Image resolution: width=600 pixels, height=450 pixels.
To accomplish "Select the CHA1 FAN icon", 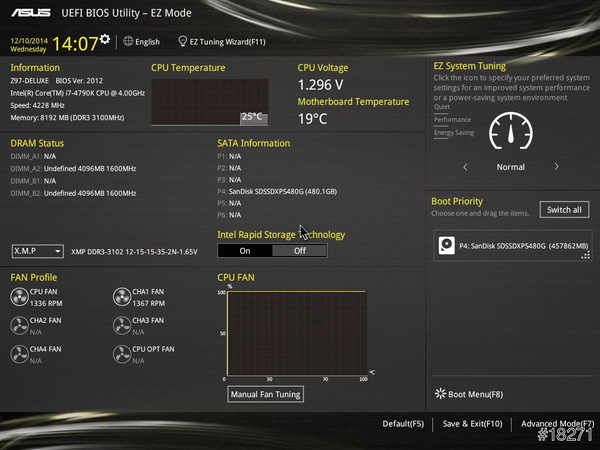I will 122,297.
